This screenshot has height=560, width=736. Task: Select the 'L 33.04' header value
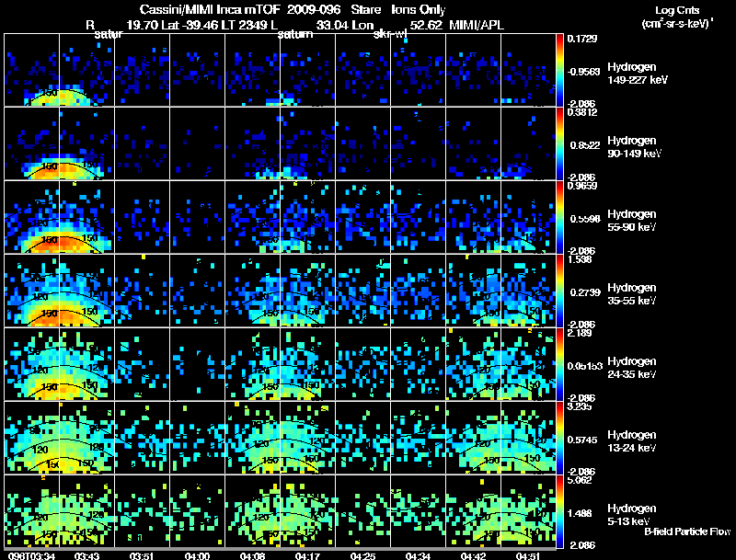click(x=309, y=25)
